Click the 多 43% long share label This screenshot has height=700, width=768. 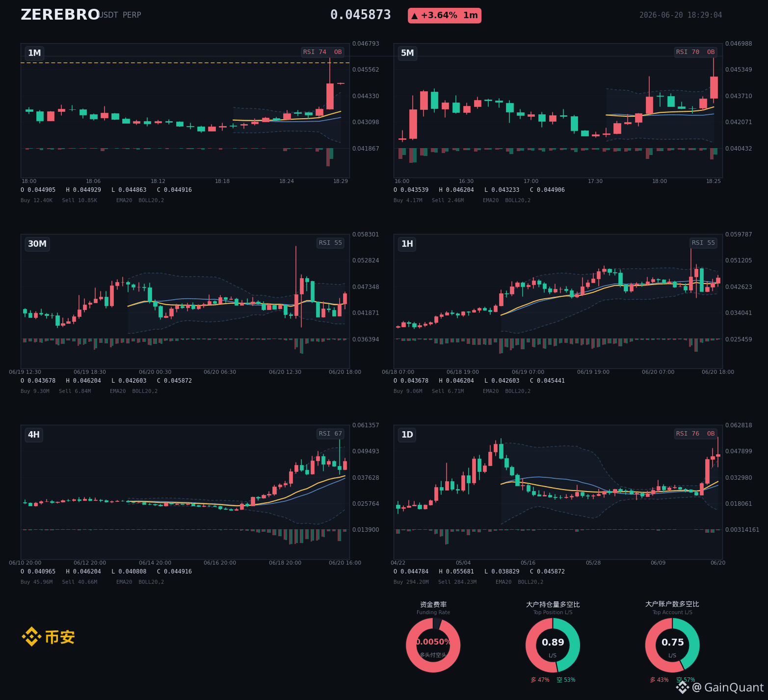click(x=659, y=680)
